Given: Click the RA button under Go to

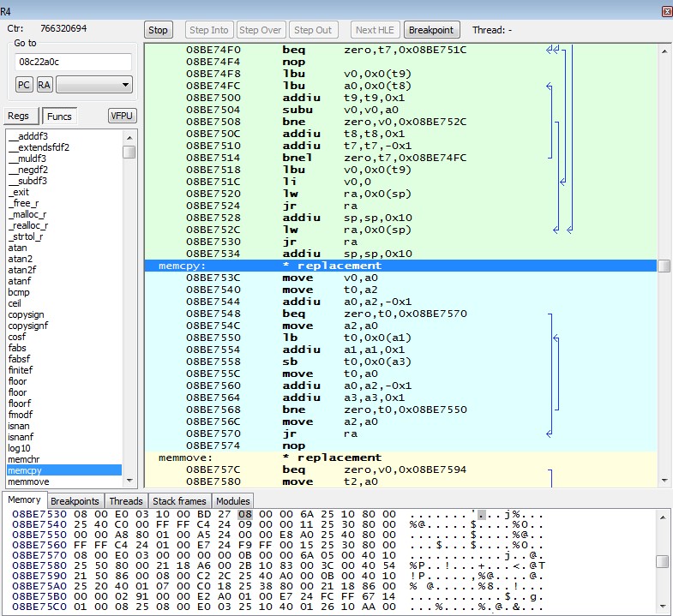Looking at the screenshot, I should coord(44,85).
